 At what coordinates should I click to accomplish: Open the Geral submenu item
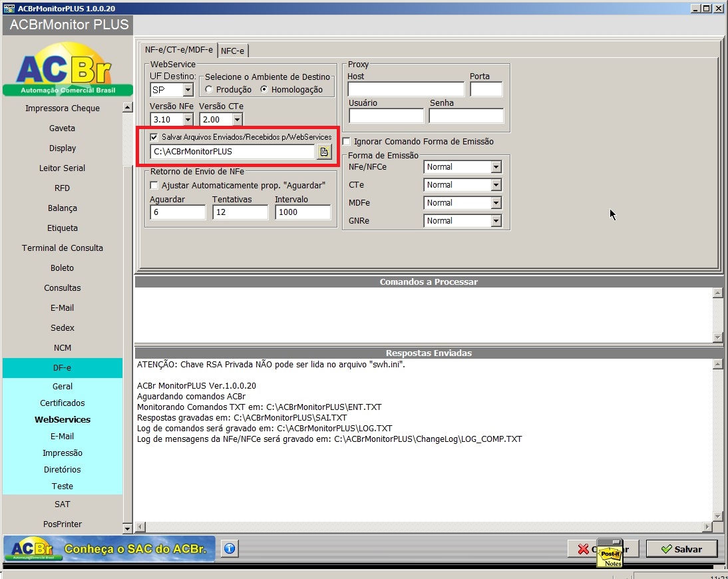[62, 386]
